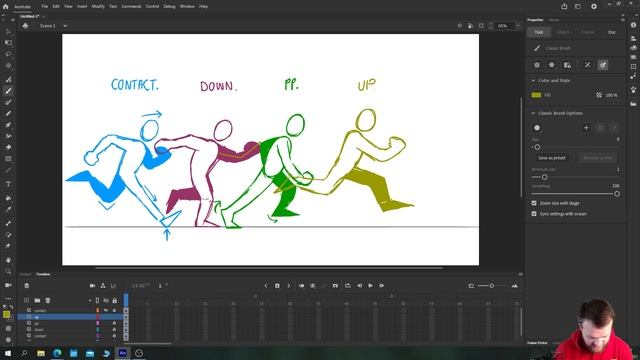This screenshot has height=360, width=640.
Task: Open the Commands menu
Action: click(x=131, y=7)
